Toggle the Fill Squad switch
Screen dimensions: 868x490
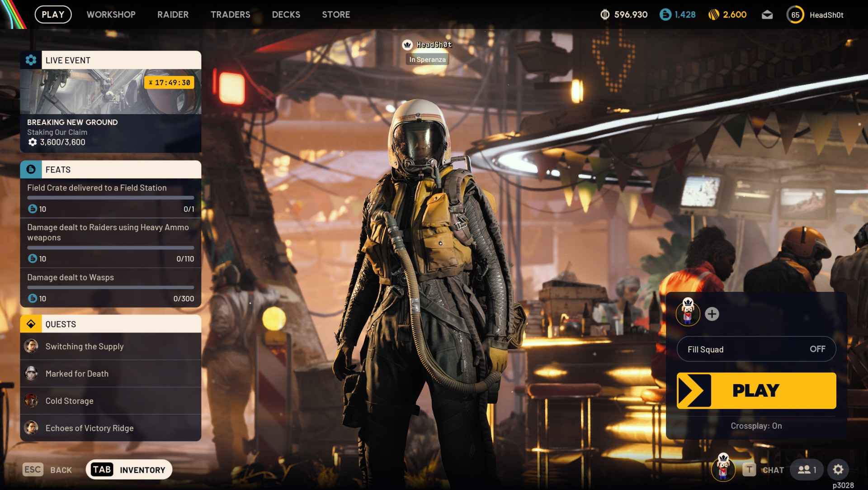756,349
